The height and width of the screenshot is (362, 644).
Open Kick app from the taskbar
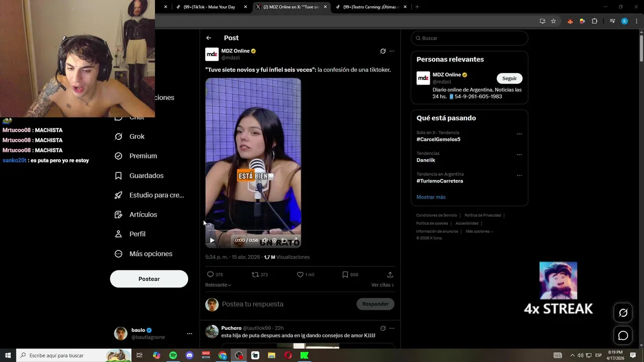coord(304,355)
